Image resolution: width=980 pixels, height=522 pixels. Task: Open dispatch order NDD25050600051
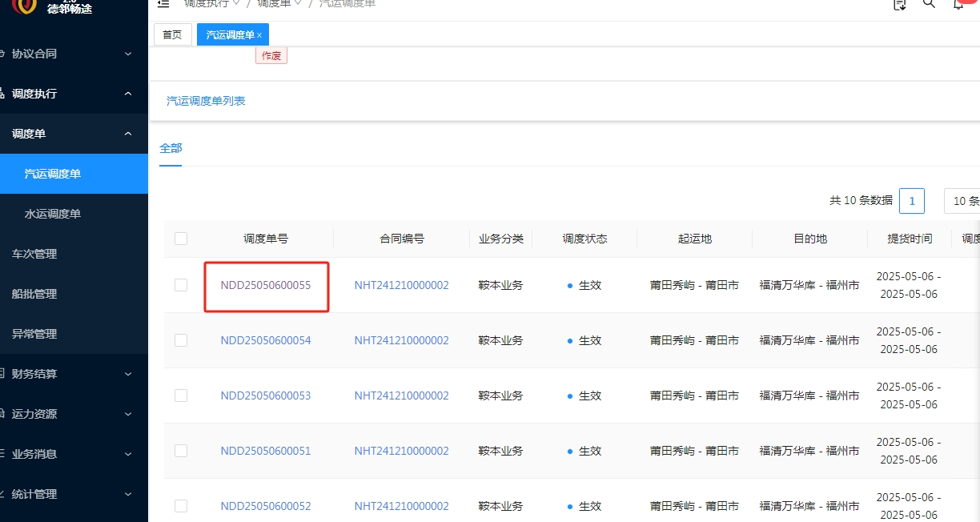pos(266,451)
